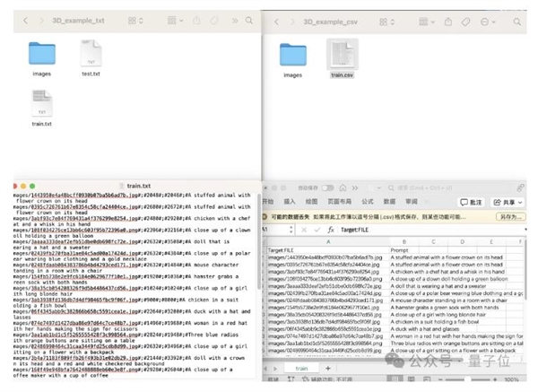
Task: Toggle the 自动保存 AutoSave switch in Excel
Action: point(327,187)
